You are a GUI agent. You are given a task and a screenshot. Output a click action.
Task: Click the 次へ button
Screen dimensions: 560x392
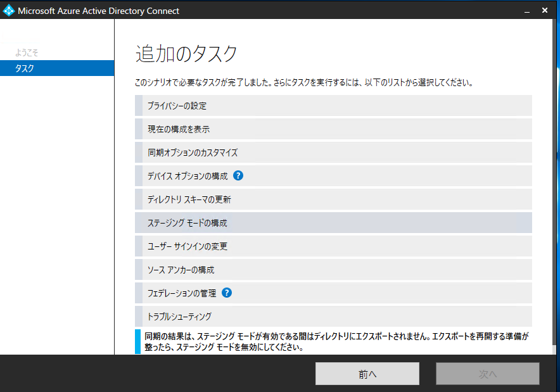pyautogui.click(x=488, y=374)
